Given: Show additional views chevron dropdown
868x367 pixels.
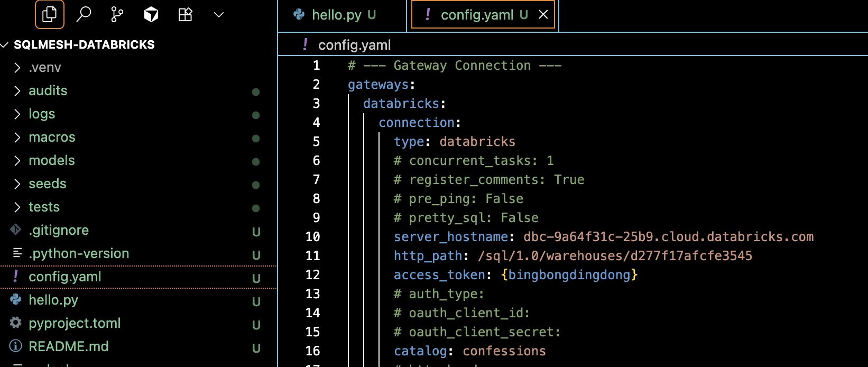Looking at the screenshot, I should [x=219, y=14].
